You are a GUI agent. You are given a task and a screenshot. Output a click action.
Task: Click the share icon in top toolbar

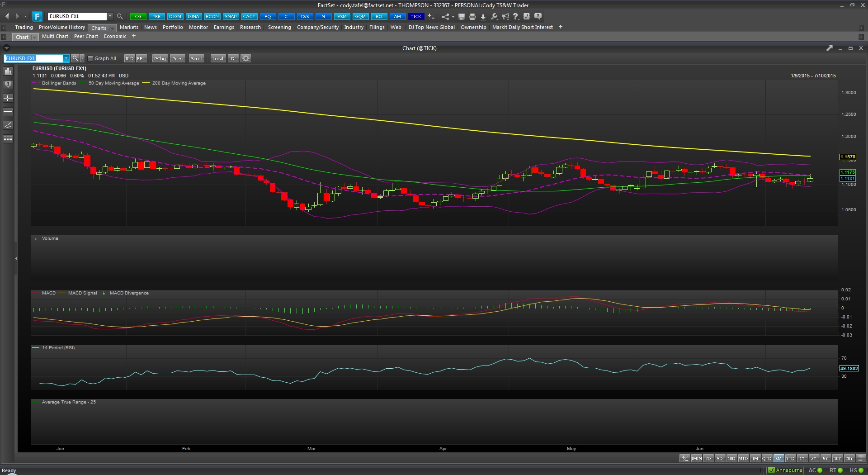(445, 16)
